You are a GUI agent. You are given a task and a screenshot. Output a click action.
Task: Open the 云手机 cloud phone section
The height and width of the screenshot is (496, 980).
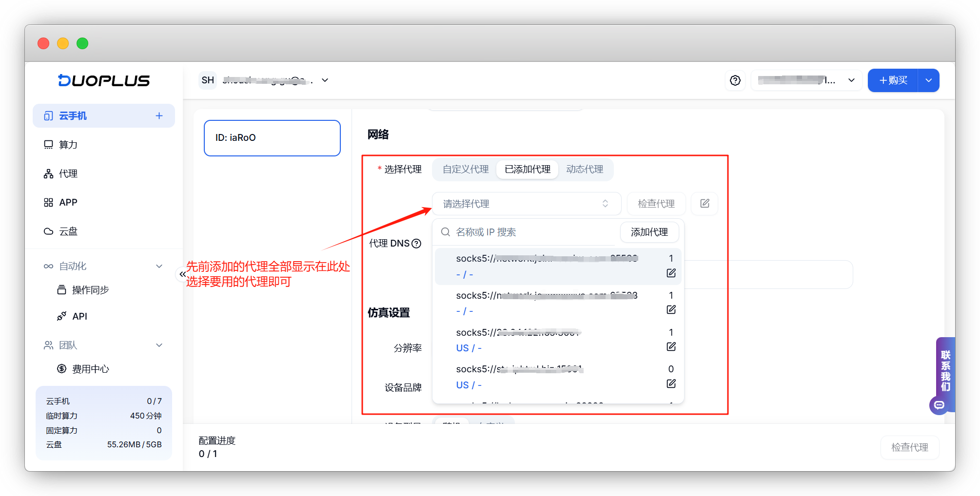(103, 116)
